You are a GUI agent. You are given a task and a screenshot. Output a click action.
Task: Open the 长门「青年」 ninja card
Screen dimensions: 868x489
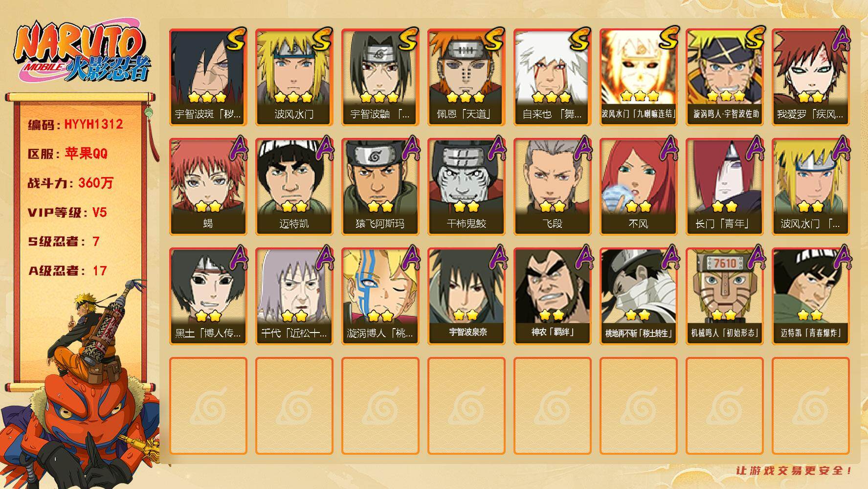click(x=724, y=186)
